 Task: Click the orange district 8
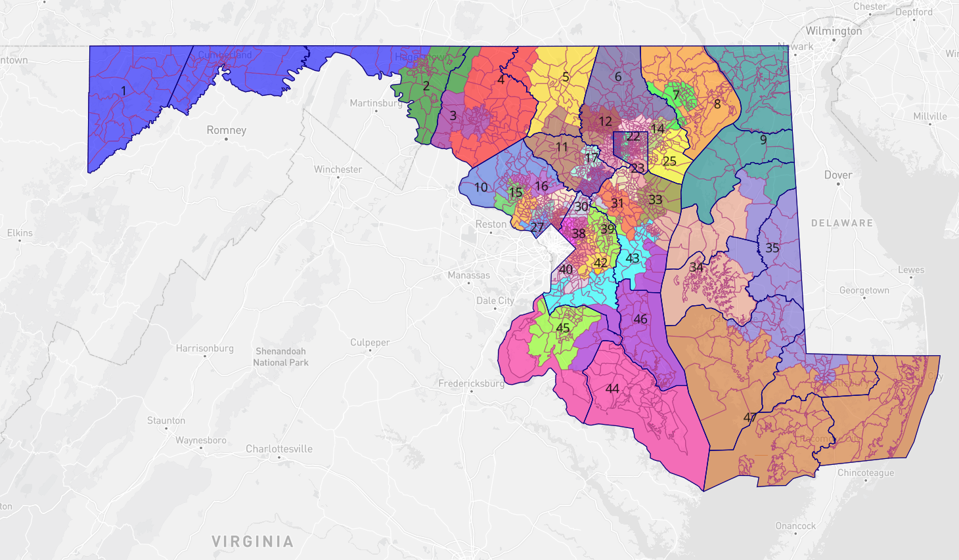point(717,103)
